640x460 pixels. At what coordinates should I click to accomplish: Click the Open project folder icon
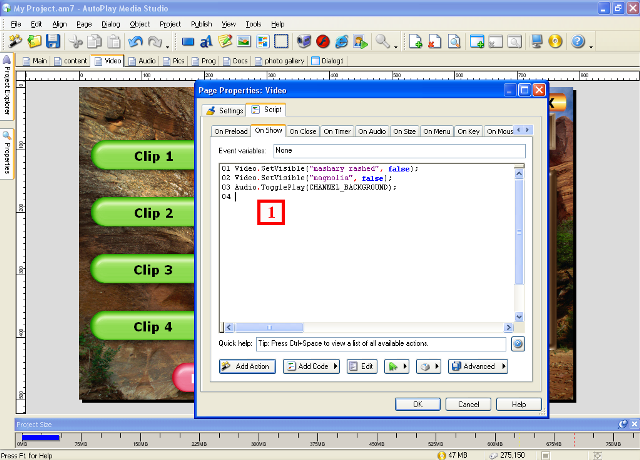[x=35, y=42]
